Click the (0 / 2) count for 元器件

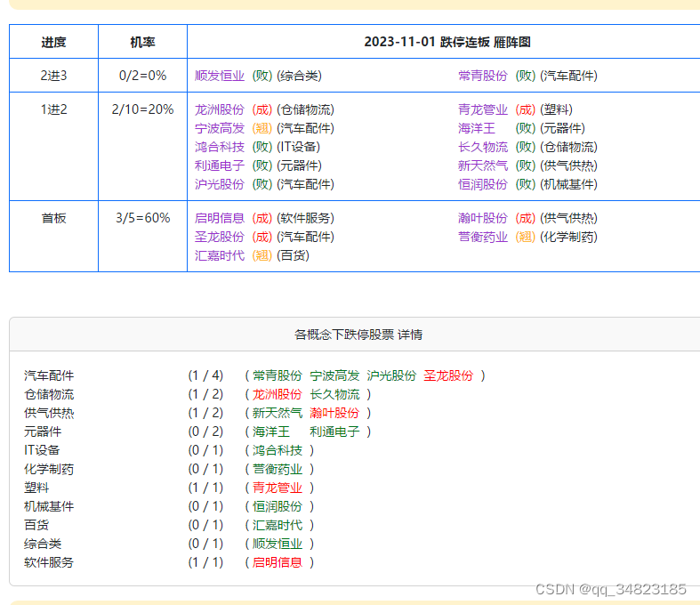click(205, 432)
